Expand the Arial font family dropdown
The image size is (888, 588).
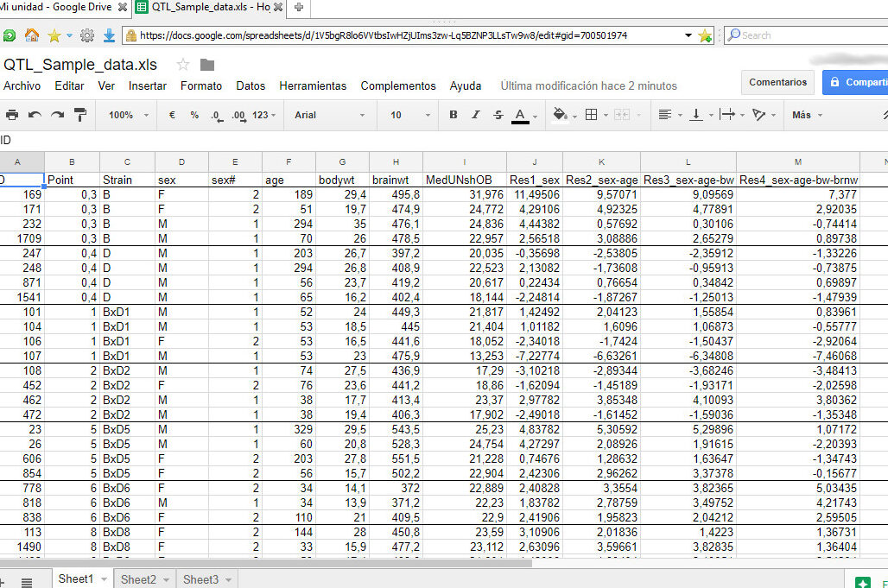328,115
